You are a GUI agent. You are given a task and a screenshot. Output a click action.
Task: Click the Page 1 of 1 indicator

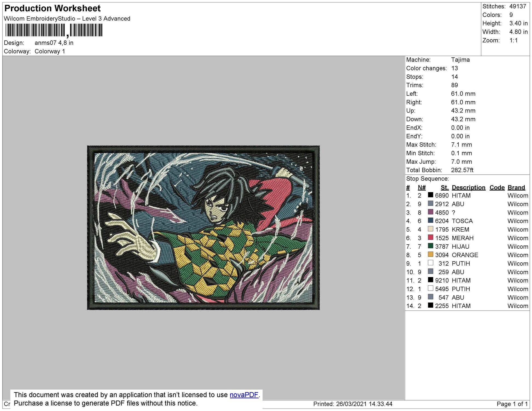click(x=512, y=404)
